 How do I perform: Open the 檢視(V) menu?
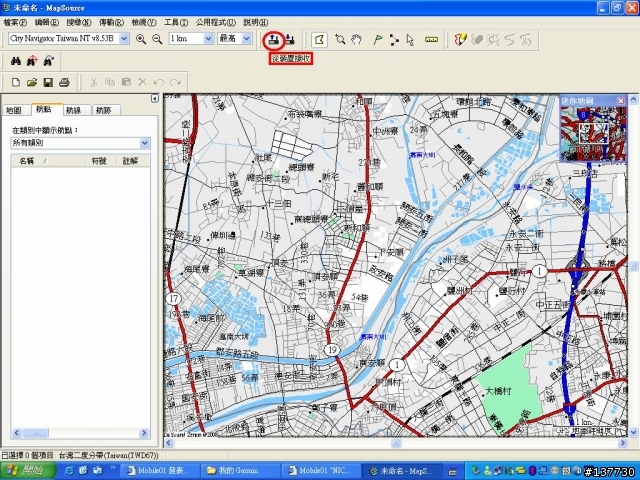pyautogui.click(x=144, y=22)
